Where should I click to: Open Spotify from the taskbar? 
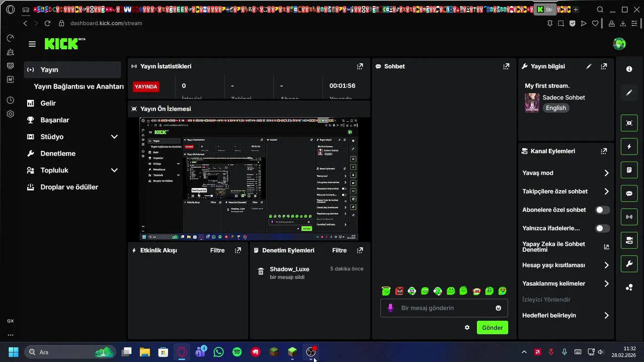pyautogui.click(x=237, y=352)
